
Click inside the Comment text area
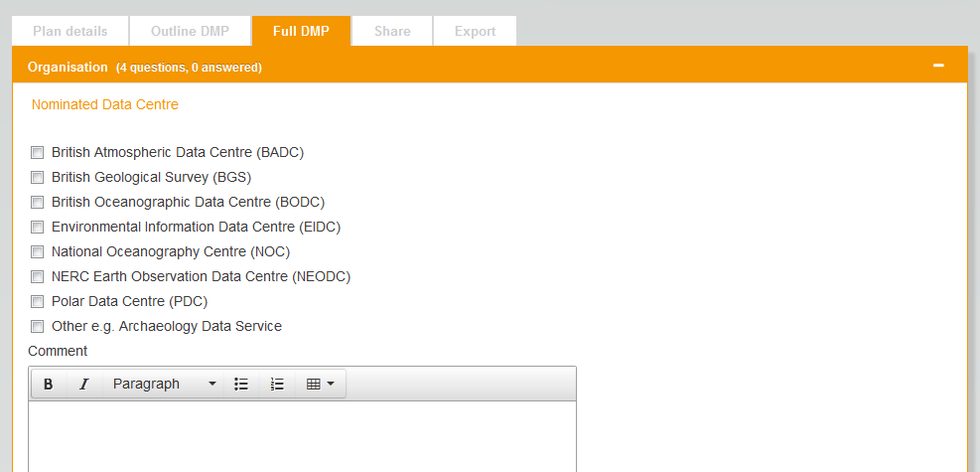pyautogui.click(x=302, y=435)
